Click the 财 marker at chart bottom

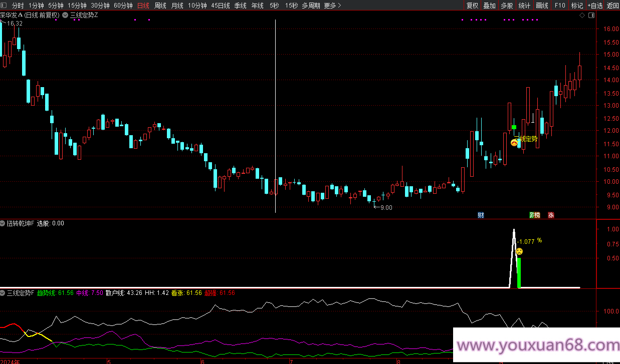[x=481, y=215]
